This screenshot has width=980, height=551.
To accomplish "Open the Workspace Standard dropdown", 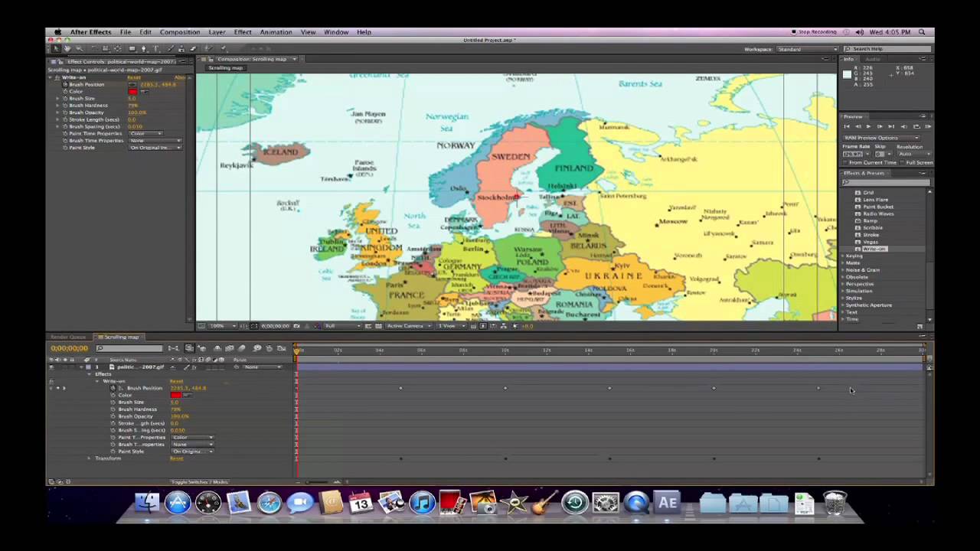I will click(807, 49).
